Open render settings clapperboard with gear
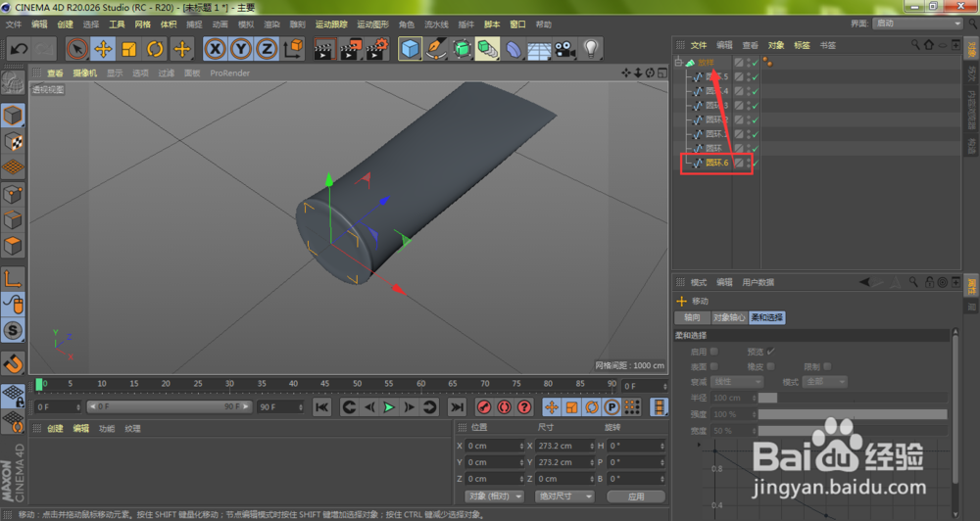Screen dimensions: 980x521 point(377,48)
